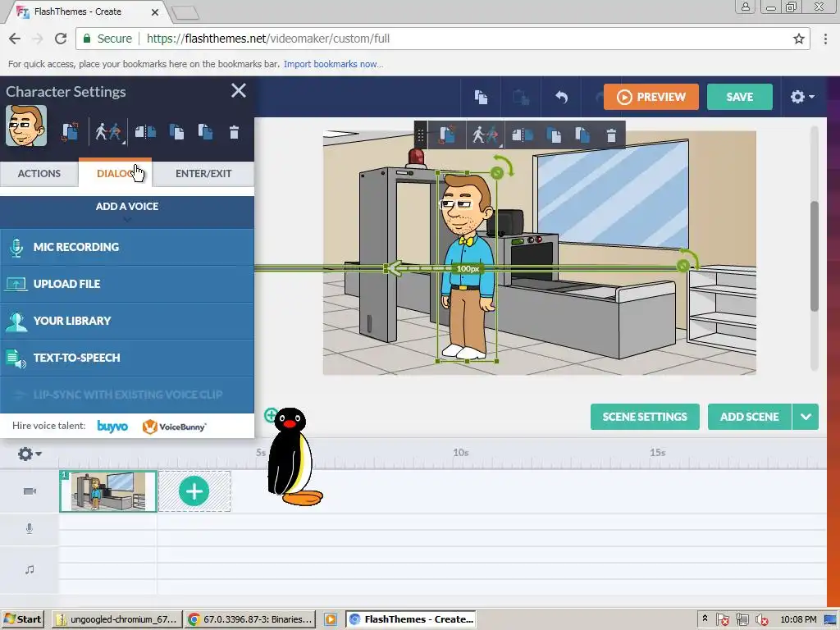Screen dimensions: 840x630
Task: Click swap character icon on floating toolbar
Action: click(x=447, y=135)
